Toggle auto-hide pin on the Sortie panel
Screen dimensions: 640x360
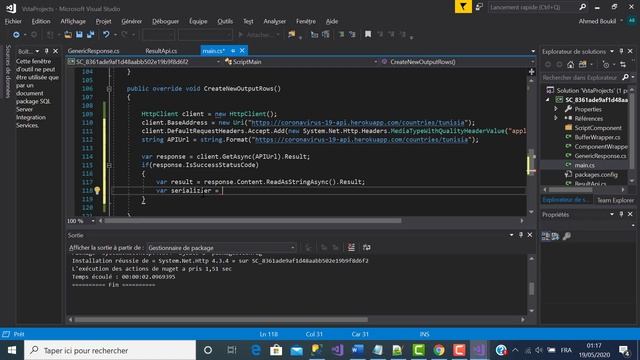[x=521, y=235]
